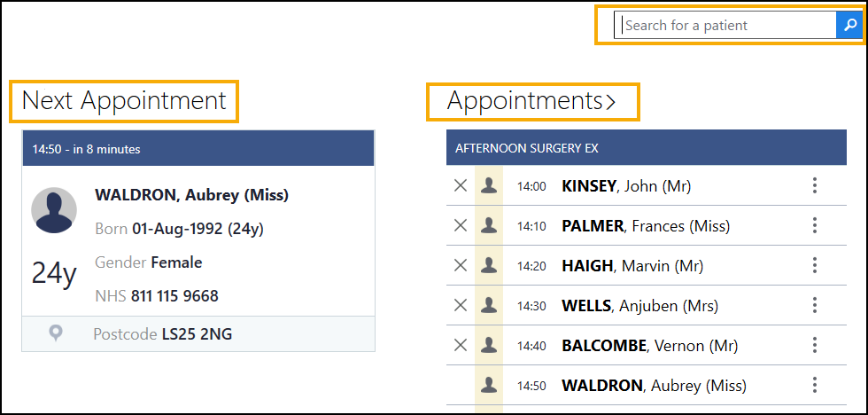The width and height of the screenshot is (868, 415).
Task: Show the kebab menu for Anjuben Wells
Action: [x=815, y=305]
